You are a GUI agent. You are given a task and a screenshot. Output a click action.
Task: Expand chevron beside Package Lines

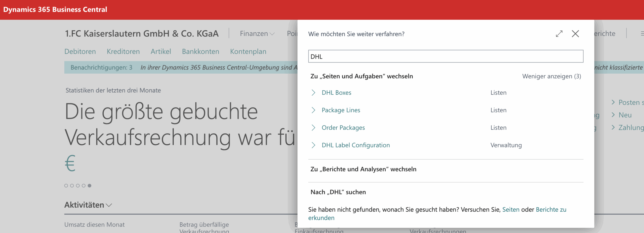click(x=313, y=110)
